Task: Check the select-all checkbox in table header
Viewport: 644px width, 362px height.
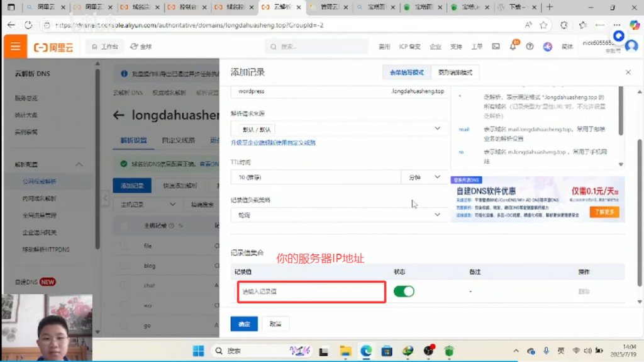Action: pos(124,225)
